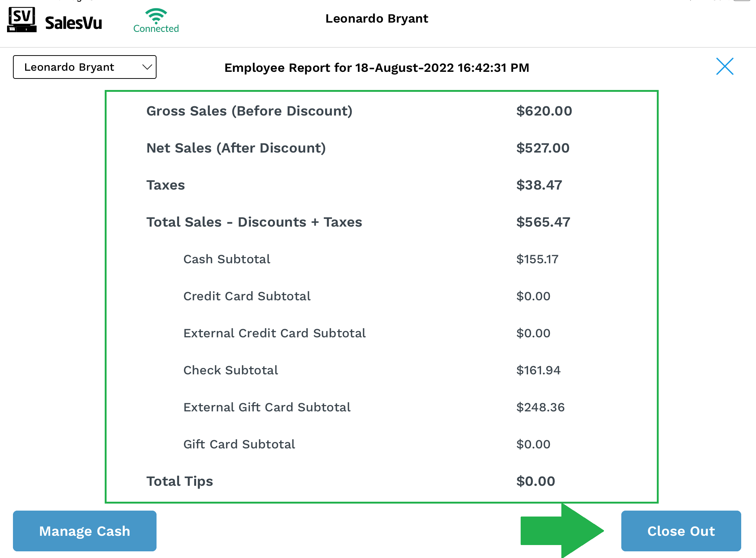Select the External Credit Card Subtotal line
756x558 pixels.
274,333
